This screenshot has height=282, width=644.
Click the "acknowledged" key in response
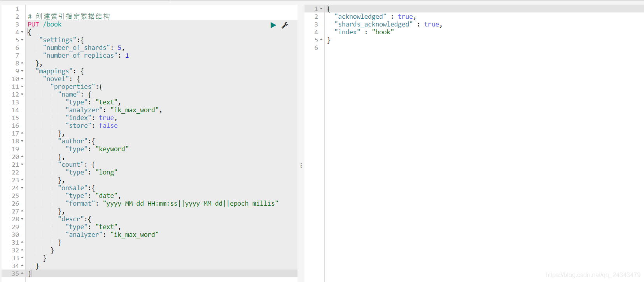click(x=360, y=16)
